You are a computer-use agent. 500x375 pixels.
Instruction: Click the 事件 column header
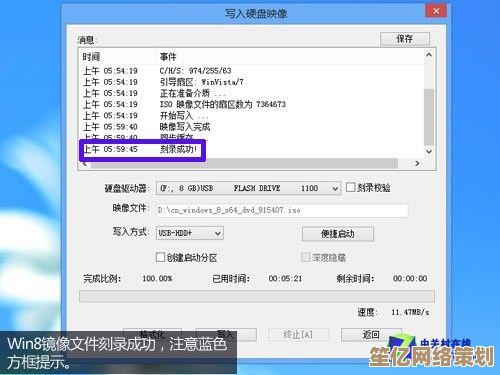[289, 57]
